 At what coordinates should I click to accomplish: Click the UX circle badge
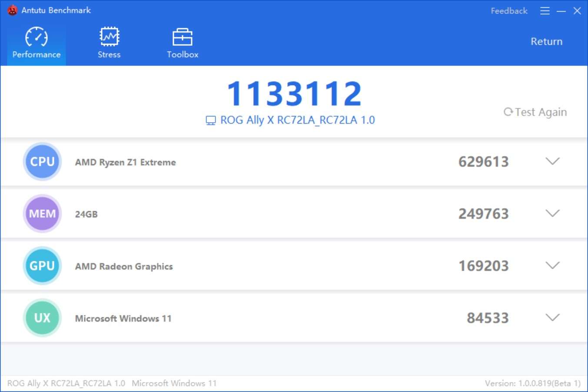(x=42, y=318)
